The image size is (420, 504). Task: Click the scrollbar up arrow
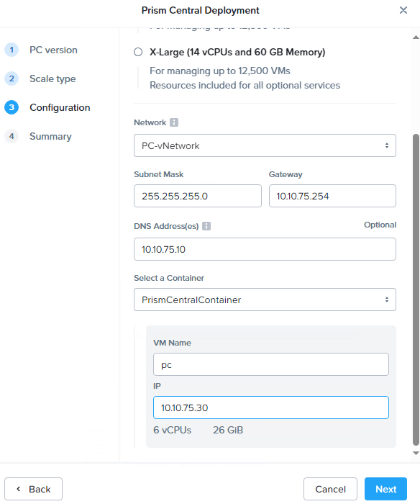point(416,37)
